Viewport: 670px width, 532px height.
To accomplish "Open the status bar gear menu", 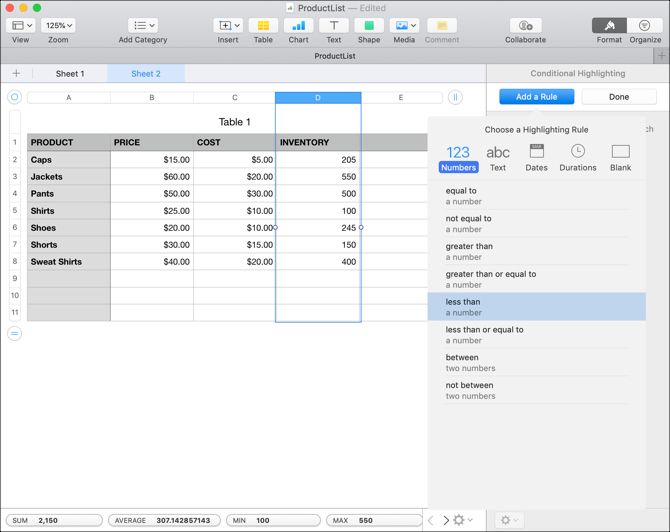I will click(463, 520).
